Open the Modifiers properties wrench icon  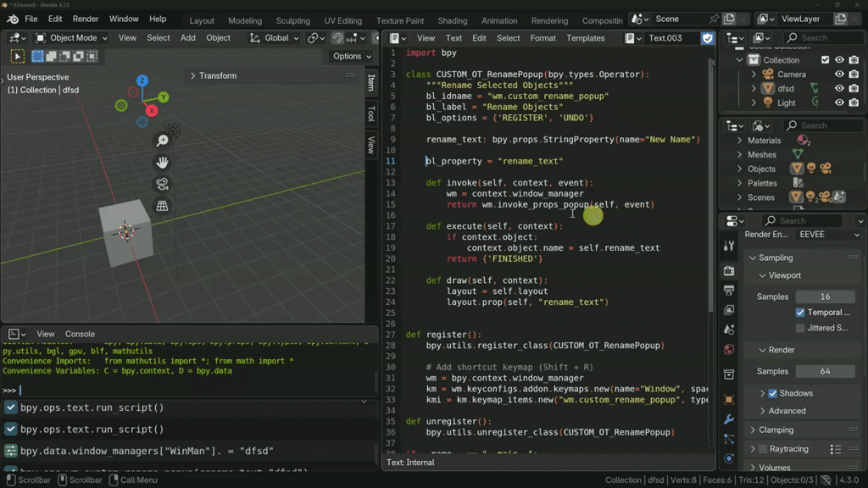click(729, 419)
